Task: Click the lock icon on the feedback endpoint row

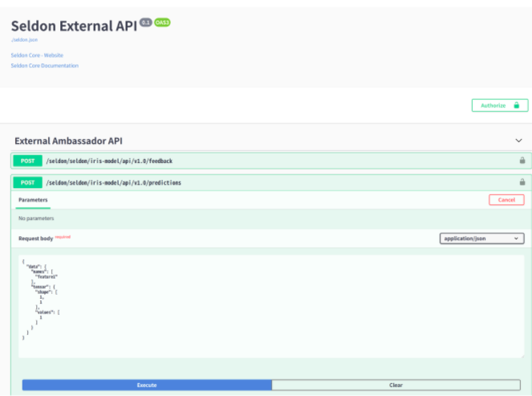Action: [x=522, y=161]
